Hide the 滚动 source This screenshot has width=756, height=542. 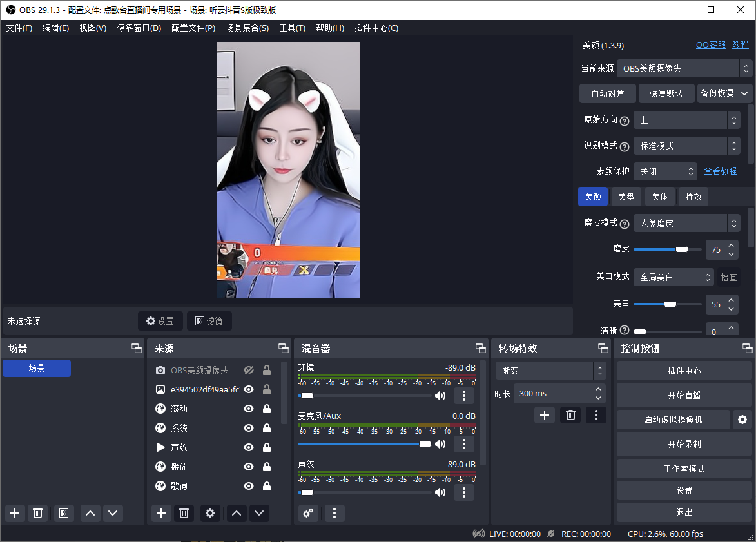(249, 409)
